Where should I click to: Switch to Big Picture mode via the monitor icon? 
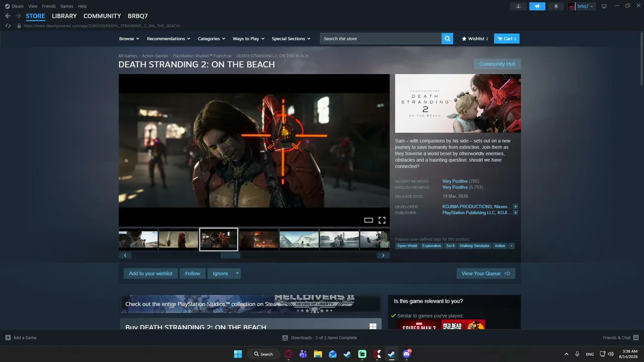point(604,7)
